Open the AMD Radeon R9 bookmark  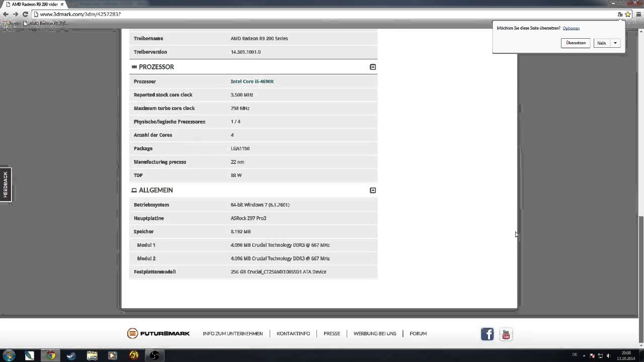tap(44, 23)
